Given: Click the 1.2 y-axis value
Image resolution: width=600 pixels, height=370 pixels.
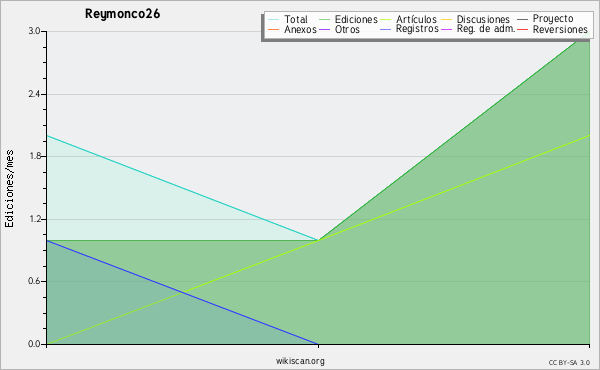Looking at the screenshot, I should [34, 219].
